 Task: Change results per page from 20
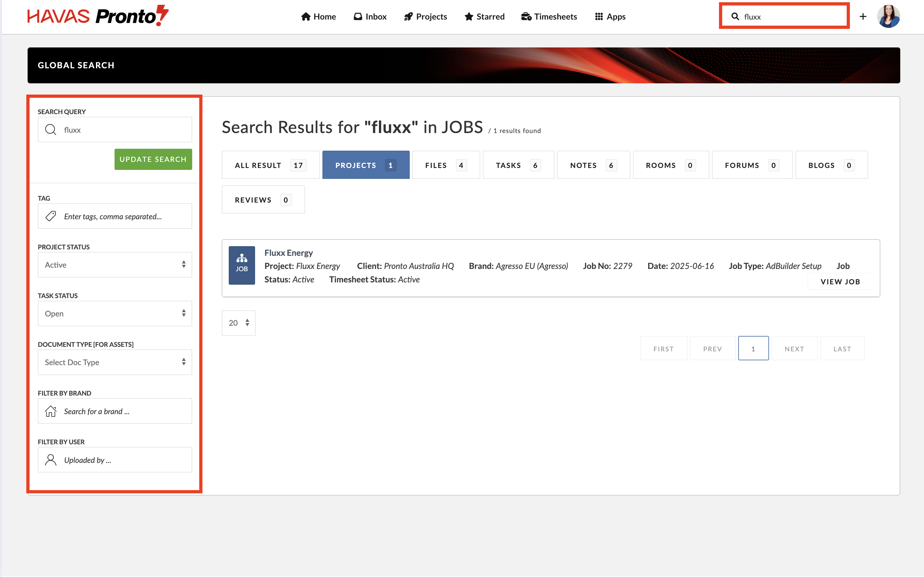pos(239,323)
